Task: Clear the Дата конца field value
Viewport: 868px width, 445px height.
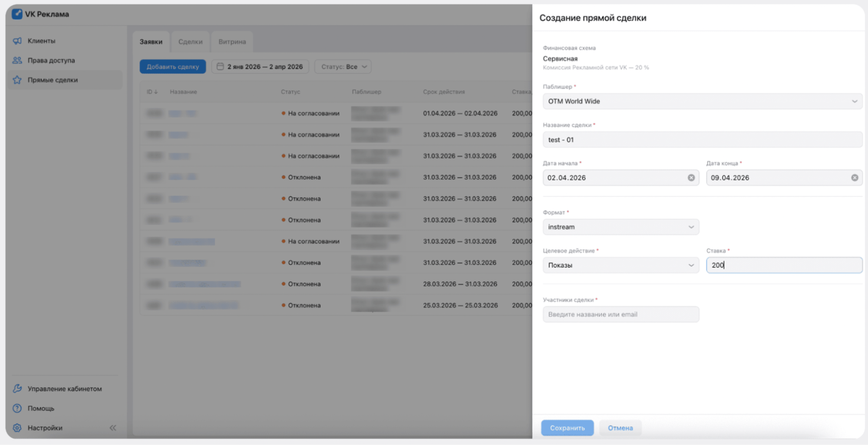Action: [x=854, y=178]
